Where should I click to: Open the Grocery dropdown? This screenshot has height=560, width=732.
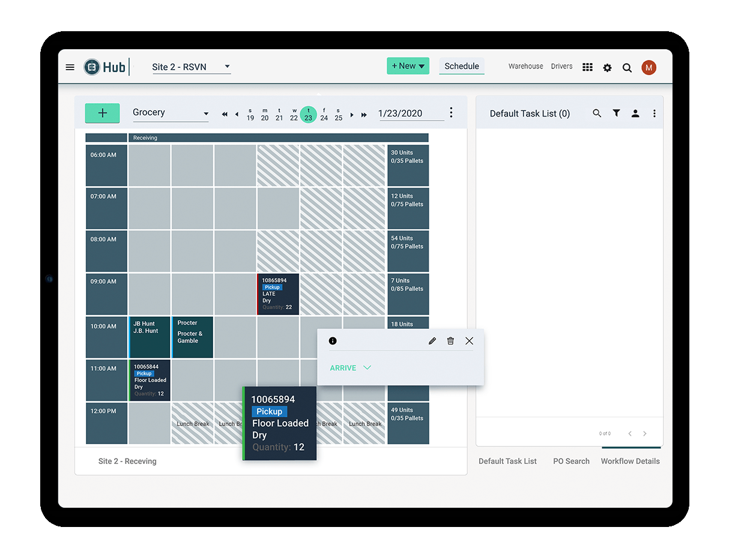tap(171, 113)
